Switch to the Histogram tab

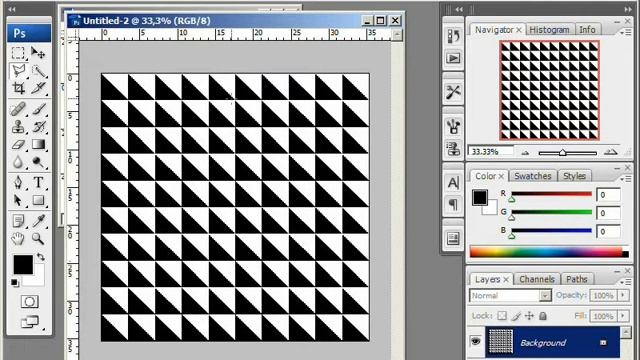pyautogui.click(x=549, y=29)
